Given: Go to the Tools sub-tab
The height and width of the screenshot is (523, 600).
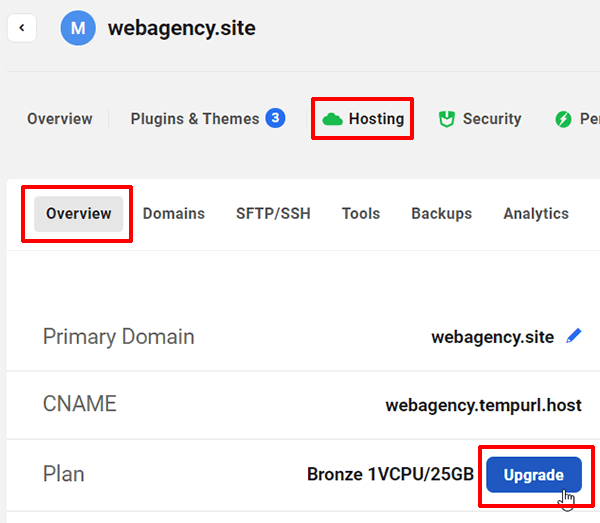Looking at the screenshot, I should click(360, 214).
